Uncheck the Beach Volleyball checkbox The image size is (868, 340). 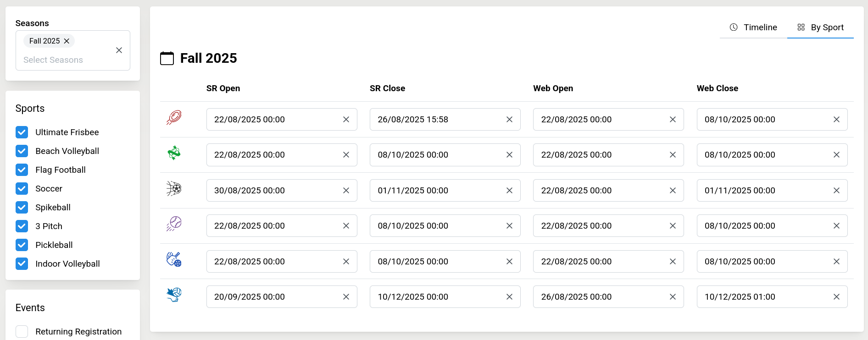coord(22,151)
